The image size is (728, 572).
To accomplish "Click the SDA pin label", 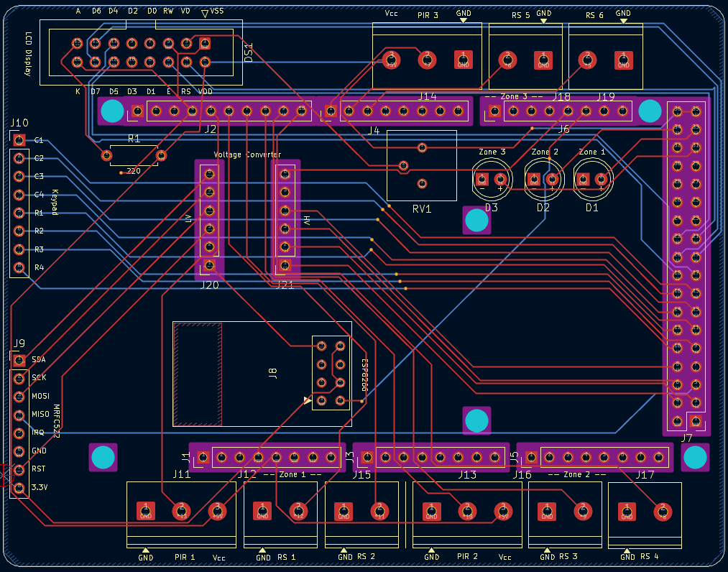I will pyautogui.click(x=39, y=359).
